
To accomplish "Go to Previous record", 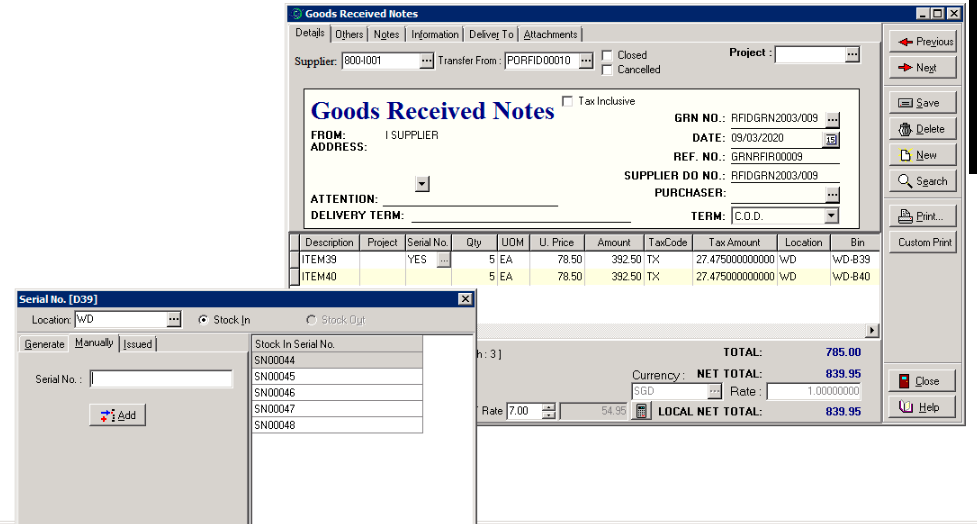I will tap(923, 42).
